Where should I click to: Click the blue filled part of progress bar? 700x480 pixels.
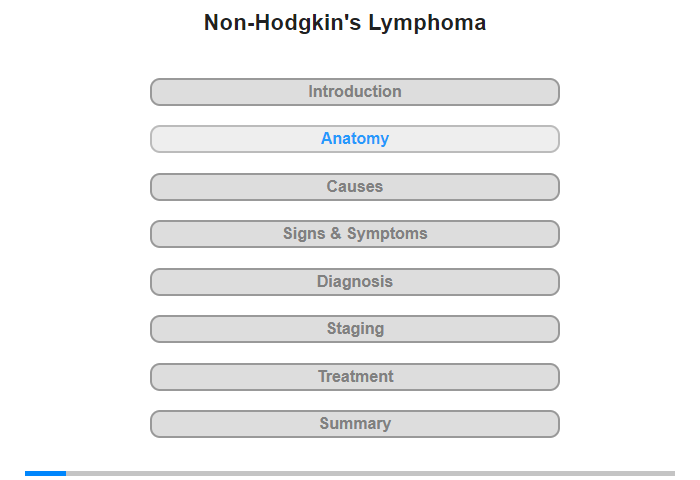click(46, 473)
